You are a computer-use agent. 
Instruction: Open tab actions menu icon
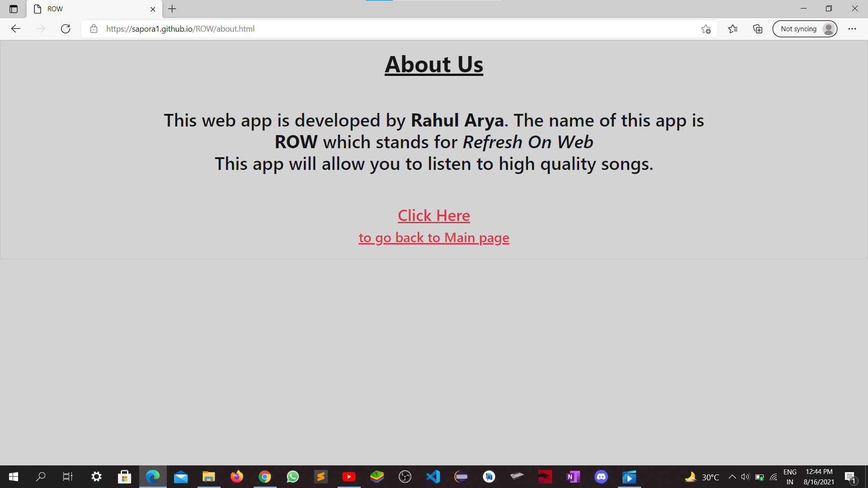click(14, 9)
